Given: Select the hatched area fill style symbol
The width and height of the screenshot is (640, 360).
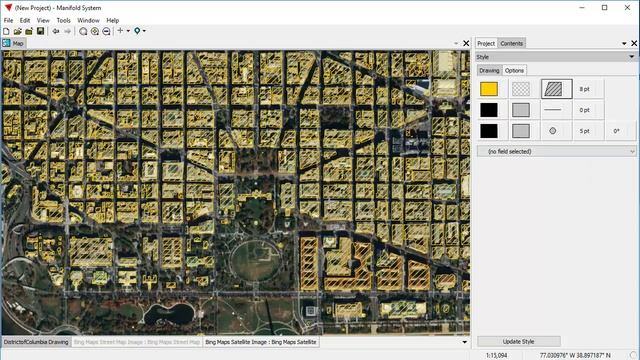Looking at the screenshot, I should 557,89.
